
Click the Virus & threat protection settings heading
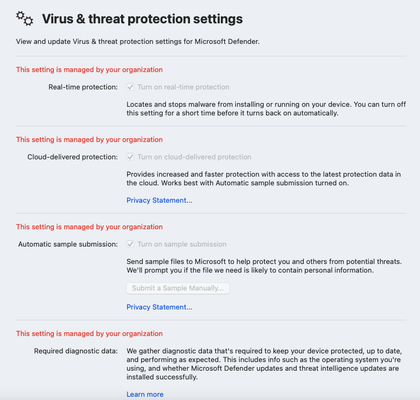[142, 19]
